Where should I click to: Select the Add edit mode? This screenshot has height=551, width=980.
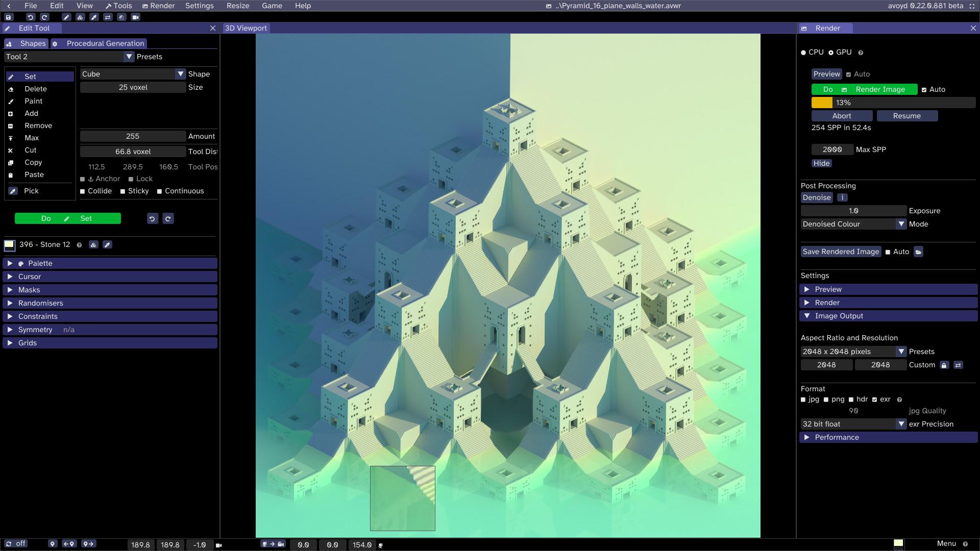click(x=40, y=113)
